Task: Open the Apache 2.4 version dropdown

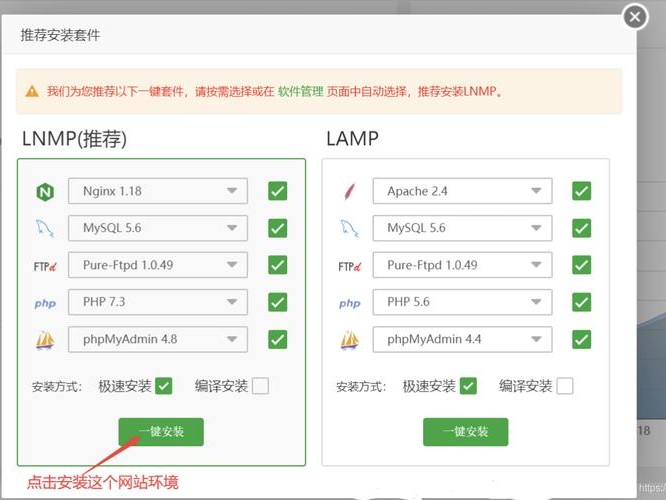Action: point(463,191)
